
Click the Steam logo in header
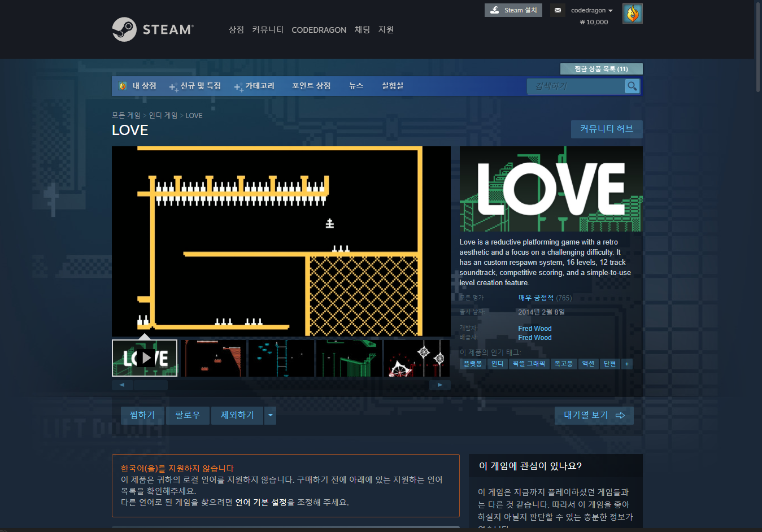(153, 29)
